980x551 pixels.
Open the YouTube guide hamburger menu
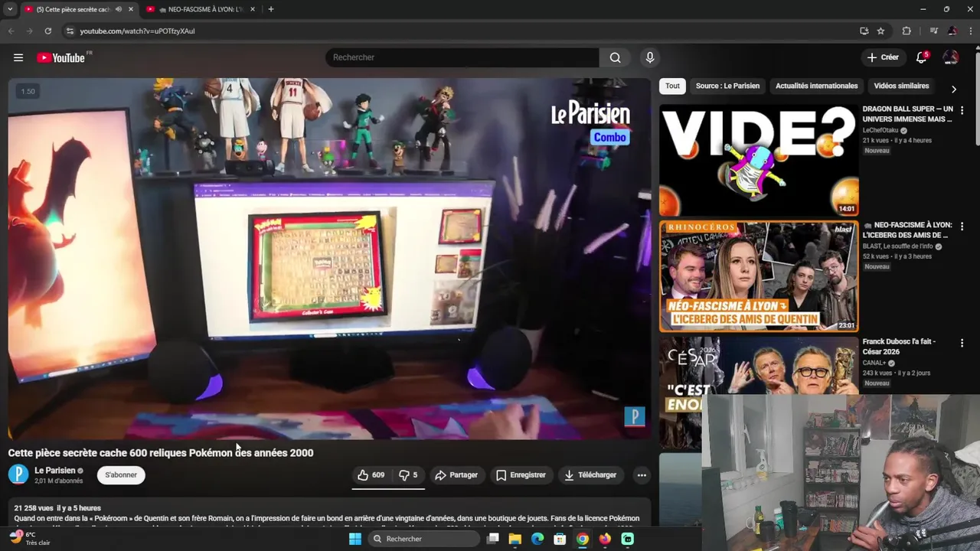tap(18, 57)
